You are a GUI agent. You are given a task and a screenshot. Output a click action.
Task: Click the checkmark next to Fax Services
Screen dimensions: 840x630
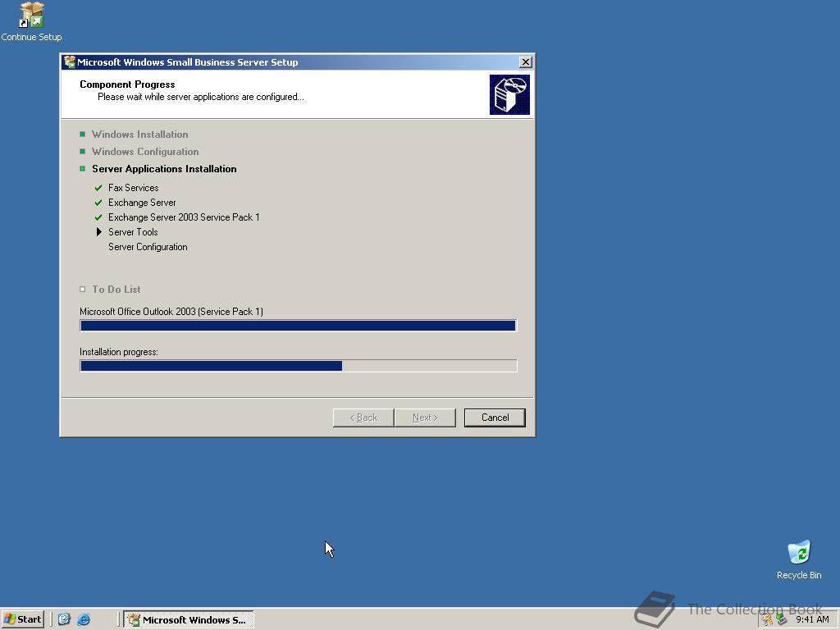98,188
